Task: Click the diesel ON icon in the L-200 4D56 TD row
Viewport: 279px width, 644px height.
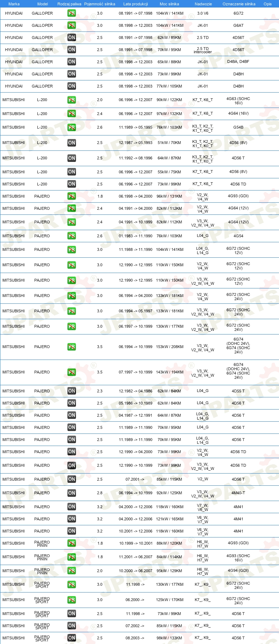Action: (72, 184)
